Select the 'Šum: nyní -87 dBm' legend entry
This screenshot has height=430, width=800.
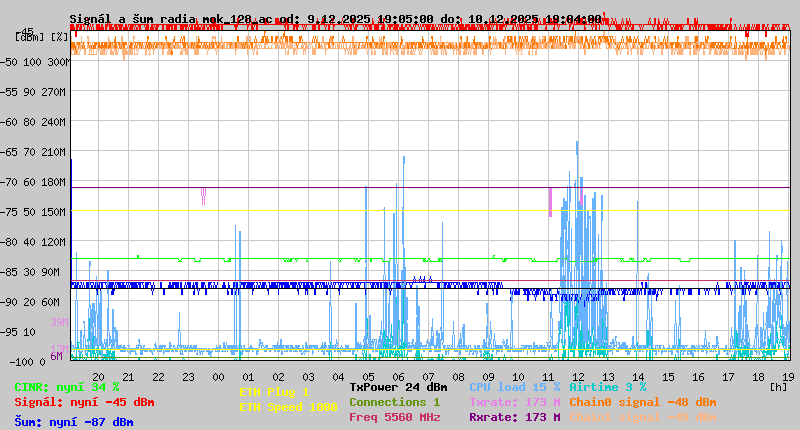[x=73, y=422]
